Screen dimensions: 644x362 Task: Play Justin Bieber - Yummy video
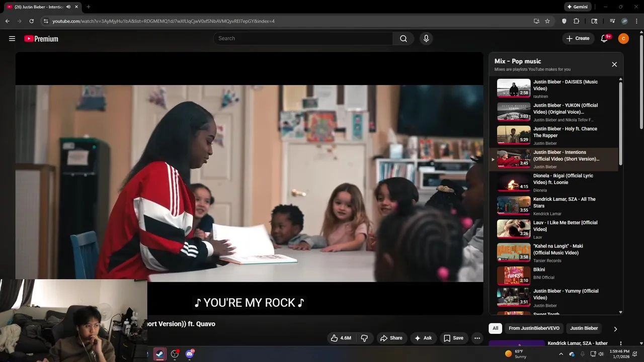(553, 298)
